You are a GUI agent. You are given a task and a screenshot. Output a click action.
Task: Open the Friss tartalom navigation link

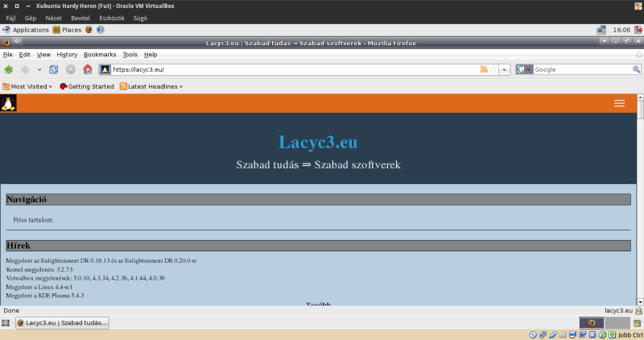(33, 220)
